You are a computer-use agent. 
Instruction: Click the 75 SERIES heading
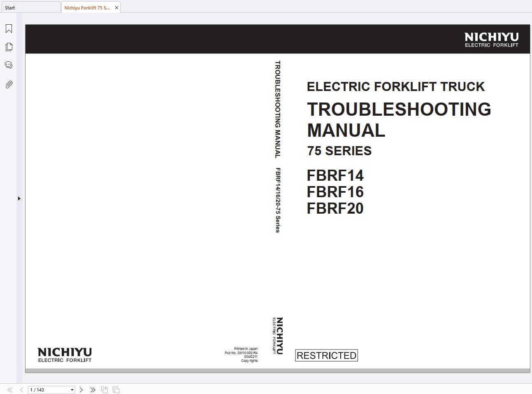click(x=339, y=151)
